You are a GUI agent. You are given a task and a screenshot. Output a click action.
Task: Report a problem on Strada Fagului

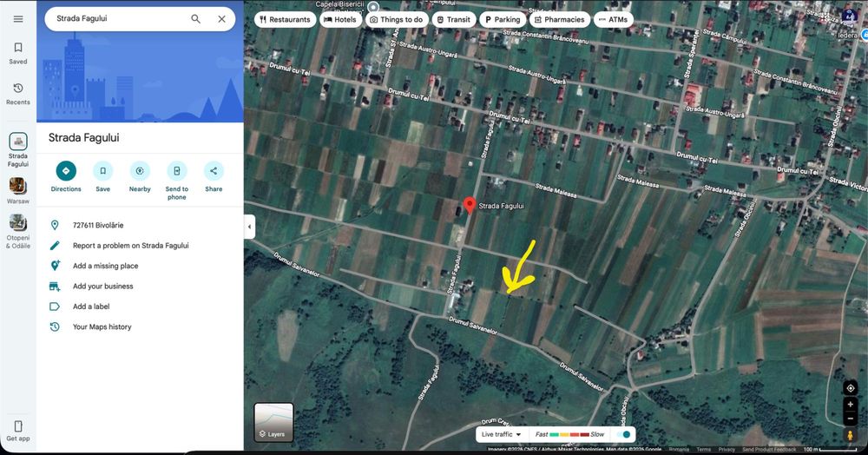pyautogui.click(x=140, y=245)
